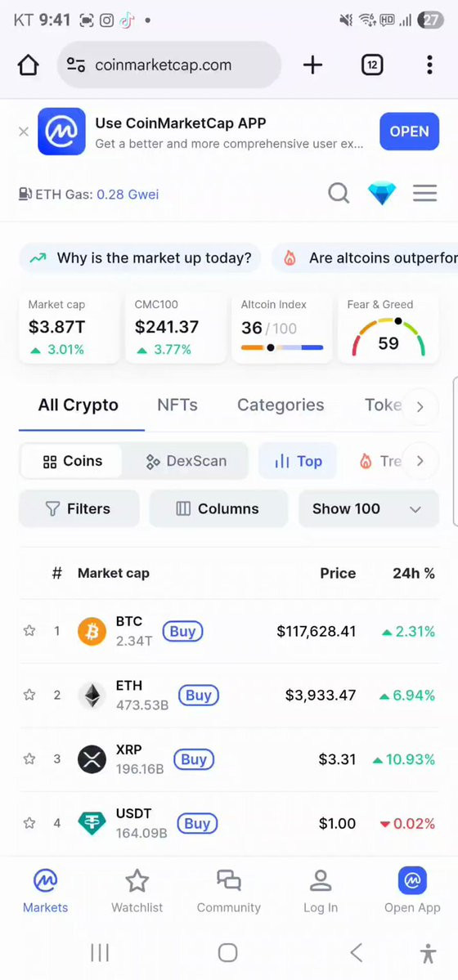
Task: Toggle BTC watchlist star
Action: [29, 631]
